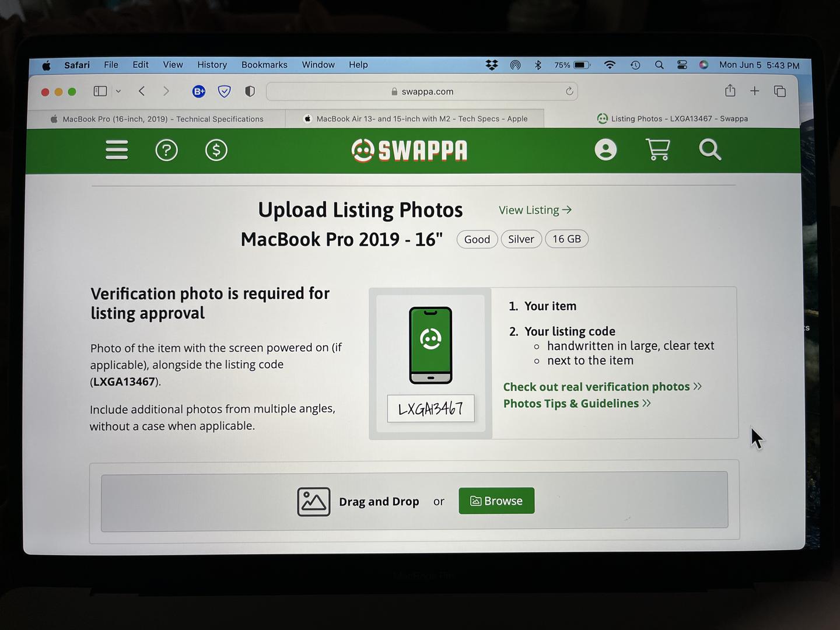Click the shield checkmark extension icon
The image size is (840, 630).
[x=224, y=91]
